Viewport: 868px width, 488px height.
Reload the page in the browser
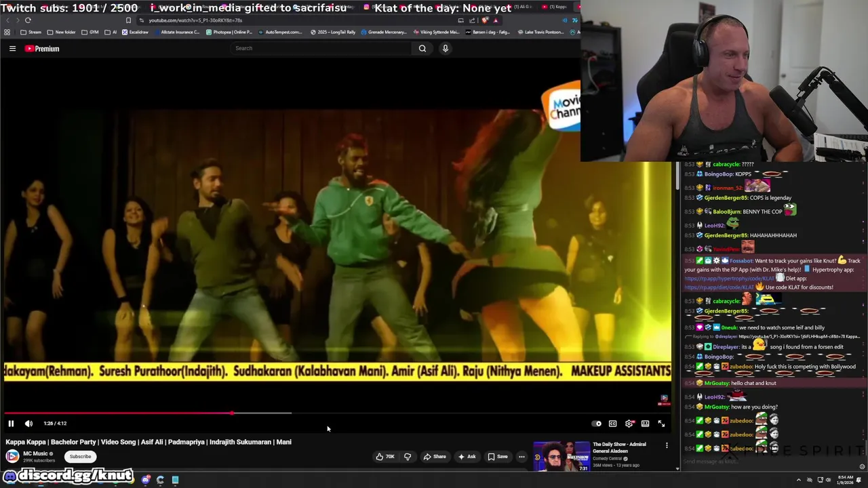pos(28,20)
